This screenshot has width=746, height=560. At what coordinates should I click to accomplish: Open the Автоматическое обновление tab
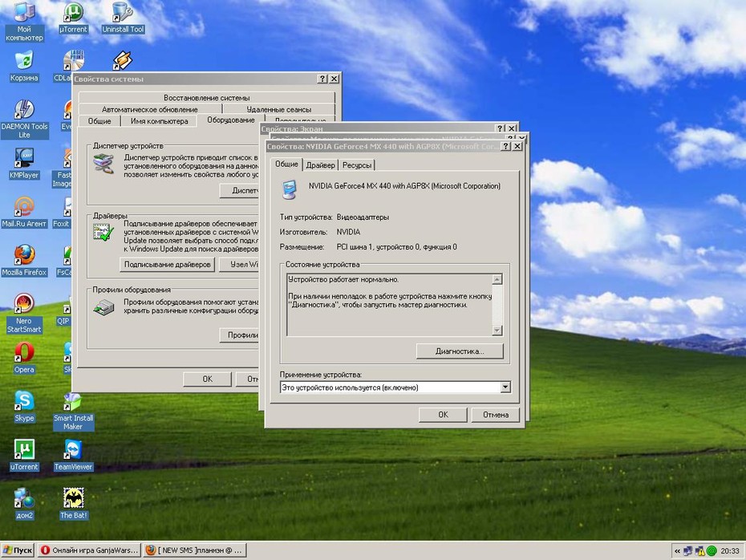coord(149,109)
